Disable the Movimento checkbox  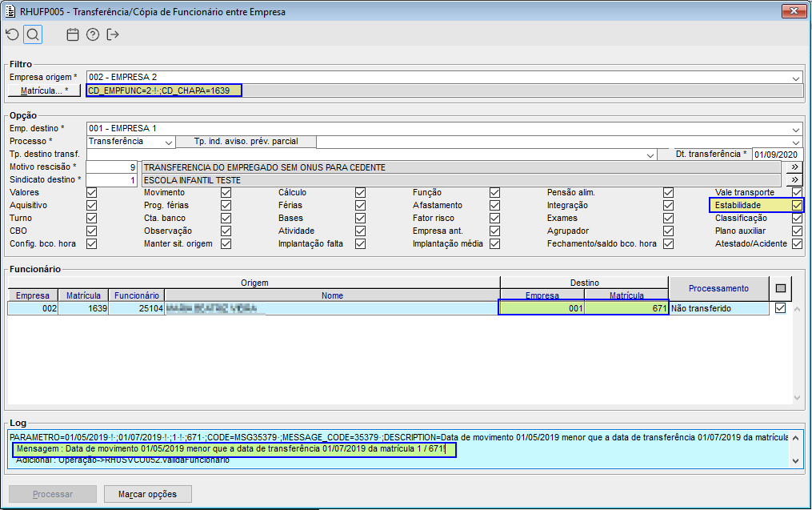(x=226, y=192)
